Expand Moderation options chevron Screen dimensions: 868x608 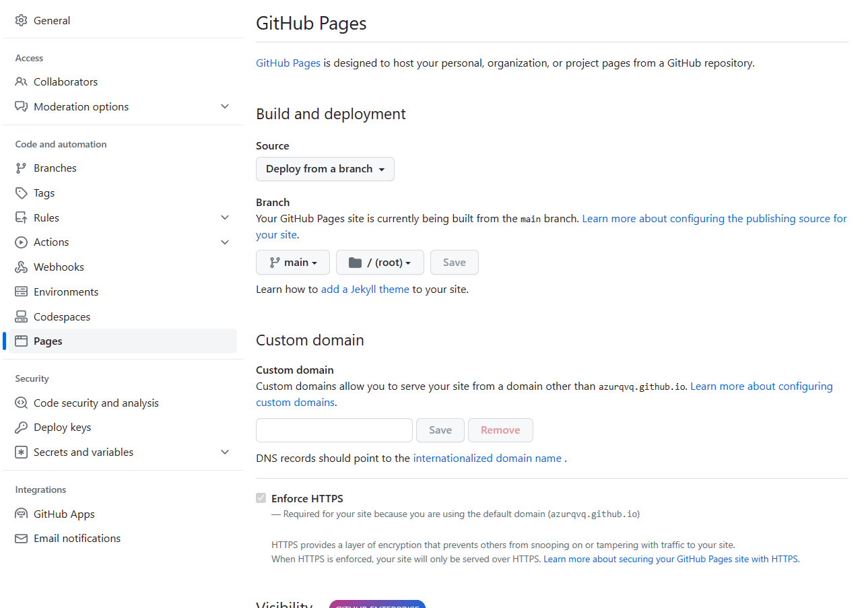pyautogui.click(x=225, y=106)
